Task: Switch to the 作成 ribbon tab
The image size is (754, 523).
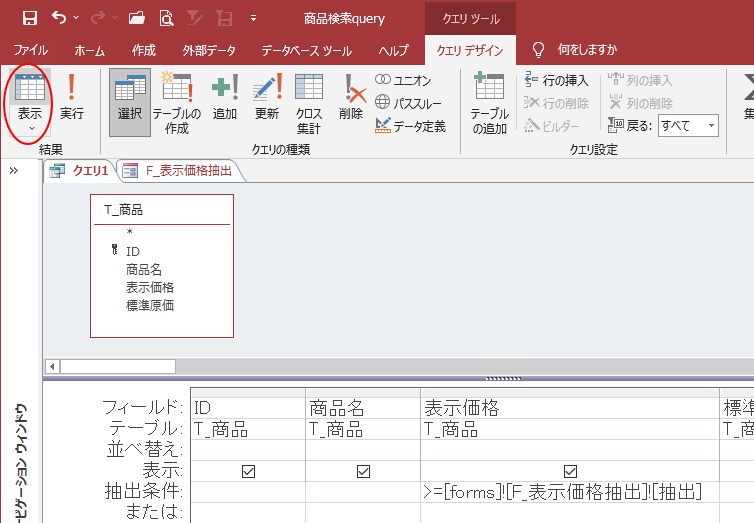Action: coord(144,50)
